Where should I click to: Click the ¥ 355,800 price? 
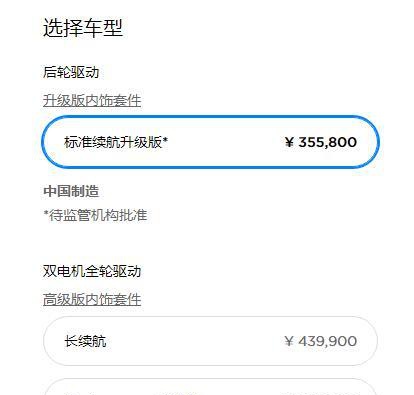tap(321, 142)
